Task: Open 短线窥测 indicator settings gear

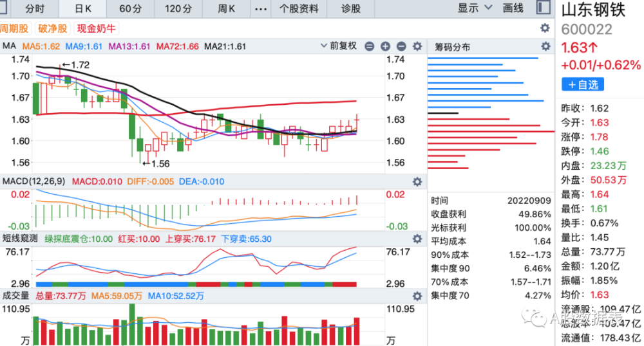Action: pyautogui.click(x=417, y=239)
